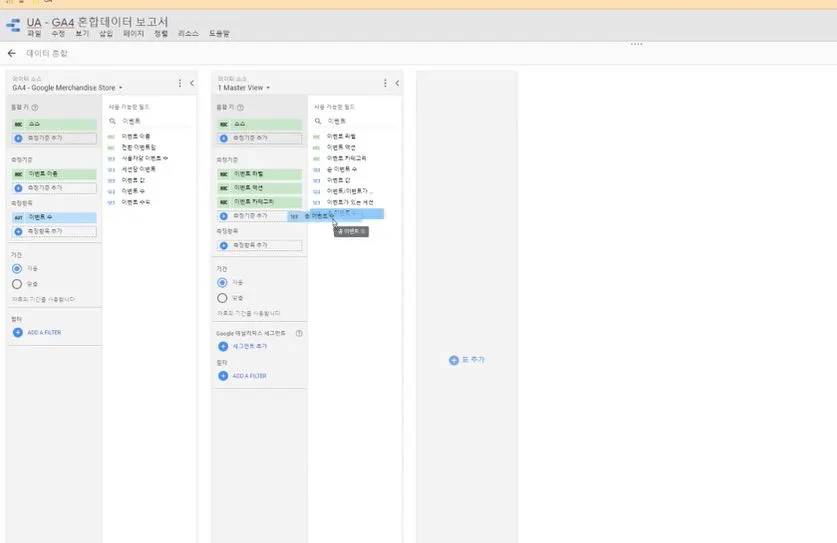The width and height of the screenshot is (837, 543).
Task: Select 세션당 이벤트 field in GA4 list
Action: click(x=138, y=169)
